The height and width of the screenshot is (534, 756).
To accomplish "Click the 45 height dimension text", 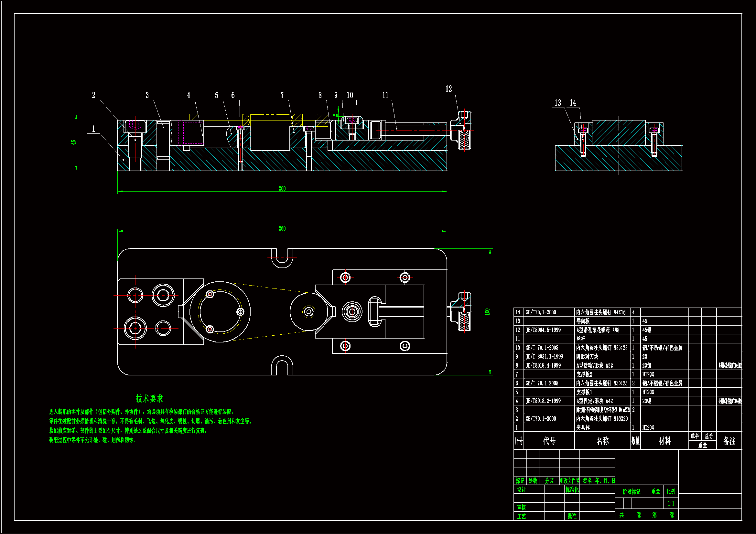I will coord(73,142).
